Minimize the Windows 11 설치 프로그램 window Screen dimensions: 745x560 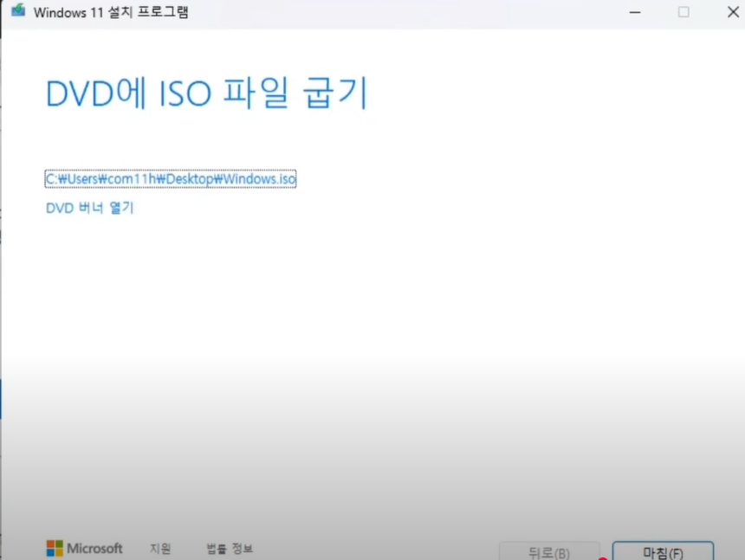pos(635,12)
